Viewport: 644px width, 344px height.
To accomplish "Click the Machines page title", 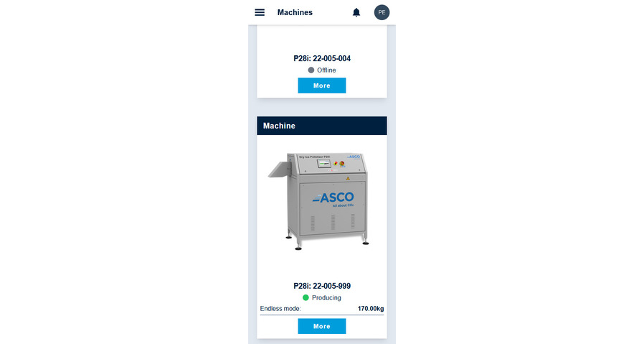I will tap(295, 12).
